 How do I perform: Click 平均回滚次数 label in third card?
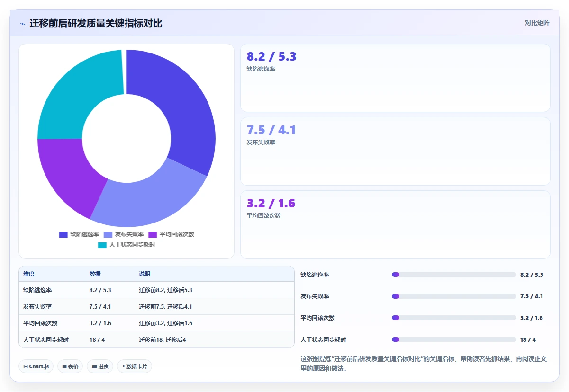264,216
